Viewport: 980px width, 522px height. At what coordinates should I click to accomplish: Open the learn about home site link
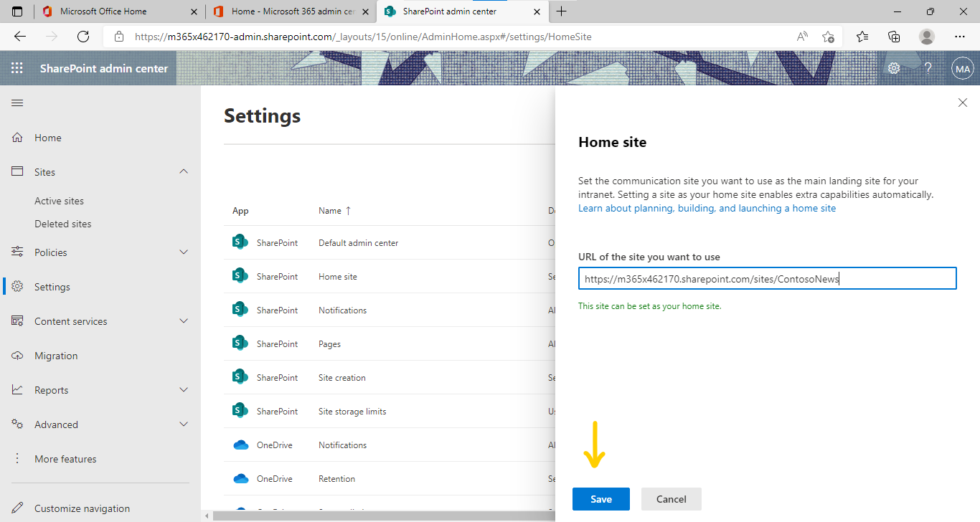[x=707, y=208]
